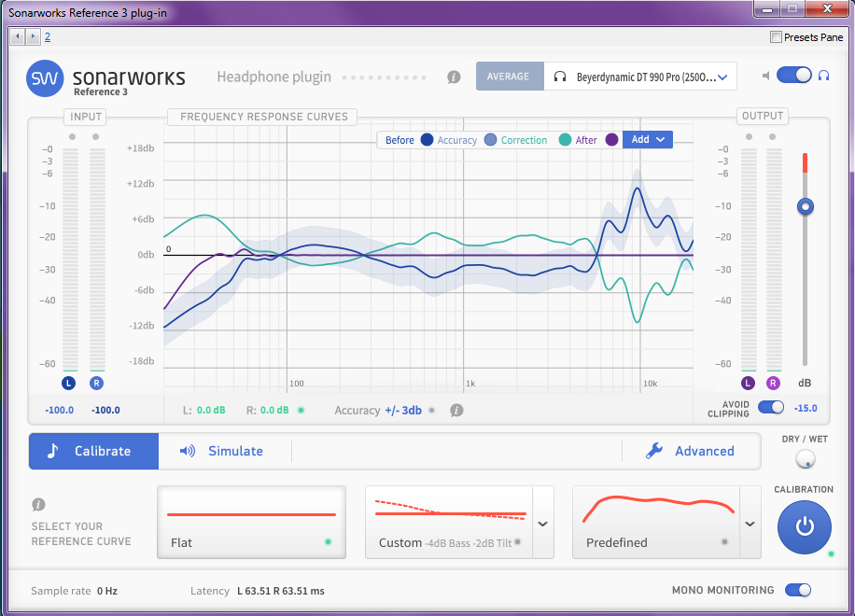Click the After legend label
855x616 pixels.
(586, 140)
